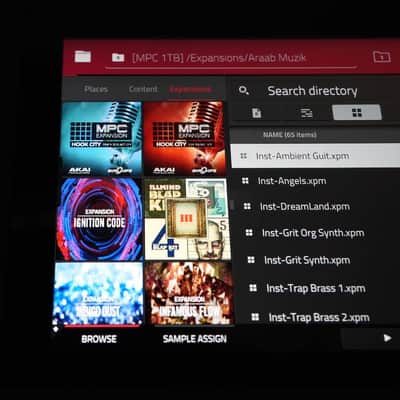The height and width of the screenshot is (400, 400).
Task: Select the file filter icon
Action: click(256, 113)
